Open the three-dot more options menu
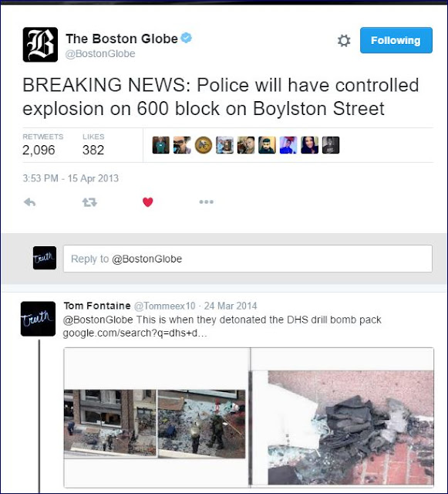The height and width of the screenshot is (494, 448). (x=206, y=201)
